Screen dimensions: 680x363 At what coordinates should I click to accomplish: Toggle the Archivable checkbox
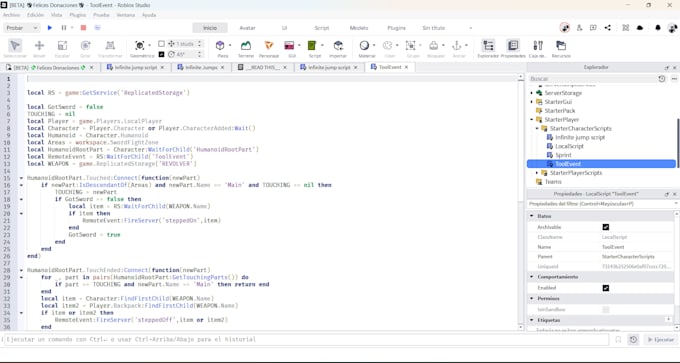[x=606, y=227]
